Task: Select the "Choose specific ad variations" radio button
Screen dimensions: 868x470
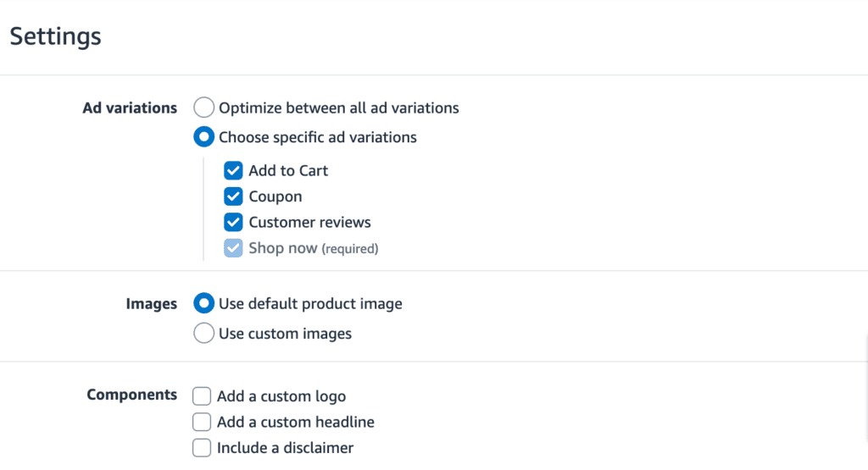Action: pos(204,137)
